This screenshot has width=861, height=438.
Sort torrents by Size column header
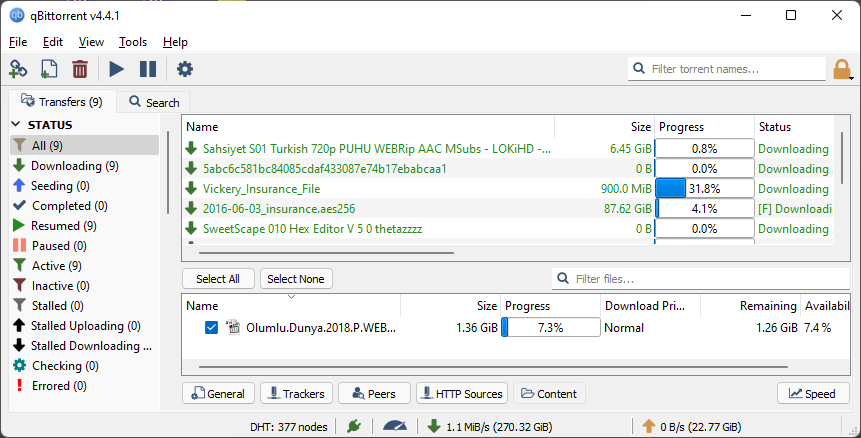pos(605,127)
